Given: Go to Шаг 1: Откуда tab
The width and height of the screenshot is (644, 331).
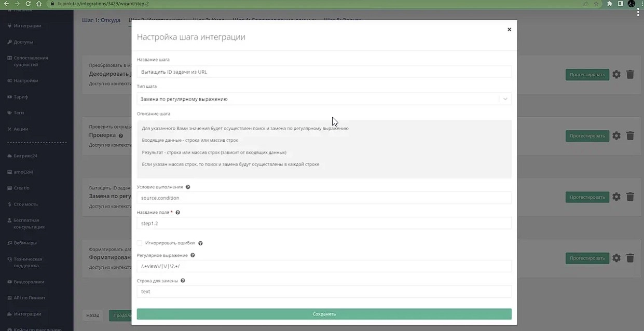Looking at the screenshot, I should (101, 20).
